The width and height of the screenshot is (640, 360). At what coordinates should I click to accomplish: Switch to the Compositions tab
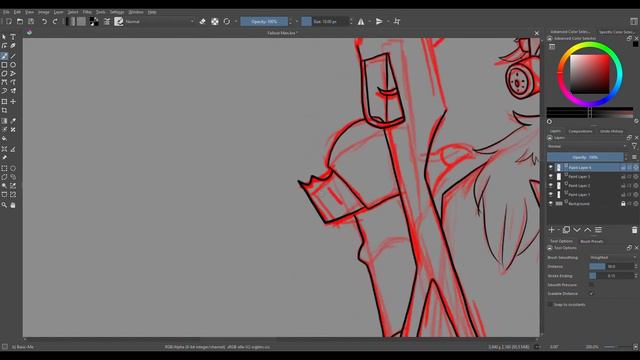580,131
